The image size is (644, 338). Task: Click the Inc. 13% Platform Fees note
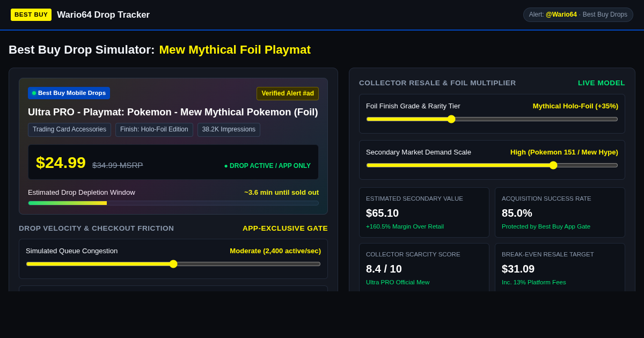tap(534, 282)
